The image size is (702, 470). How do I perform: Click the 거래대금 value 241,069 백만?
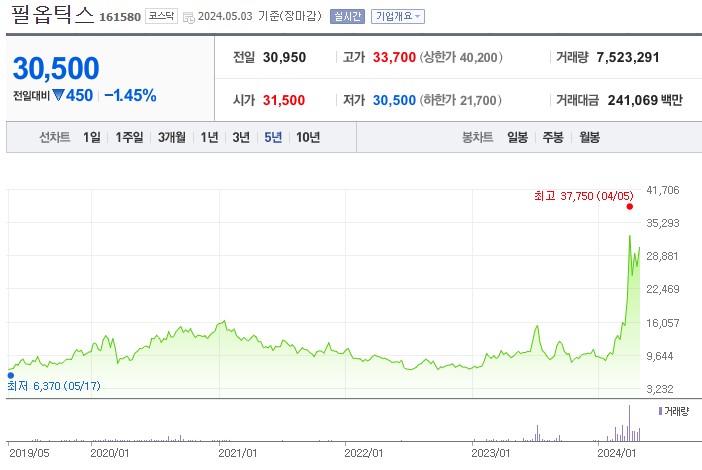[645, 100]
